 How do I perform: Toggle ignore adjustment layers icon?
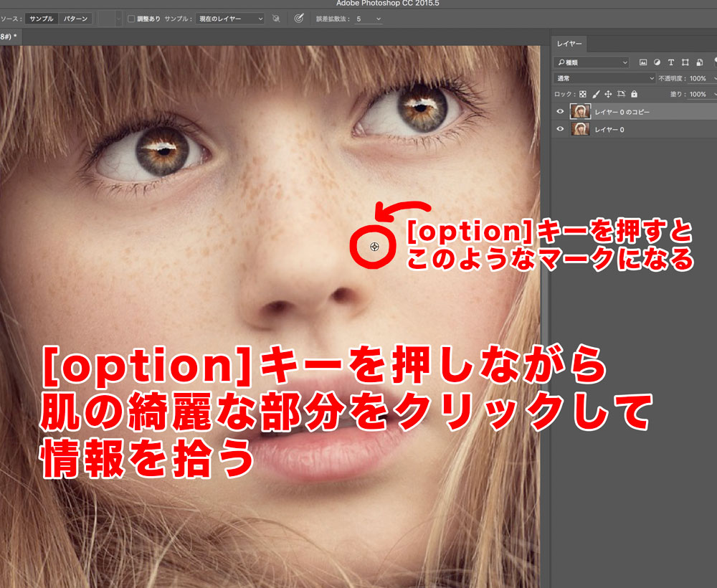click(276, 19)
